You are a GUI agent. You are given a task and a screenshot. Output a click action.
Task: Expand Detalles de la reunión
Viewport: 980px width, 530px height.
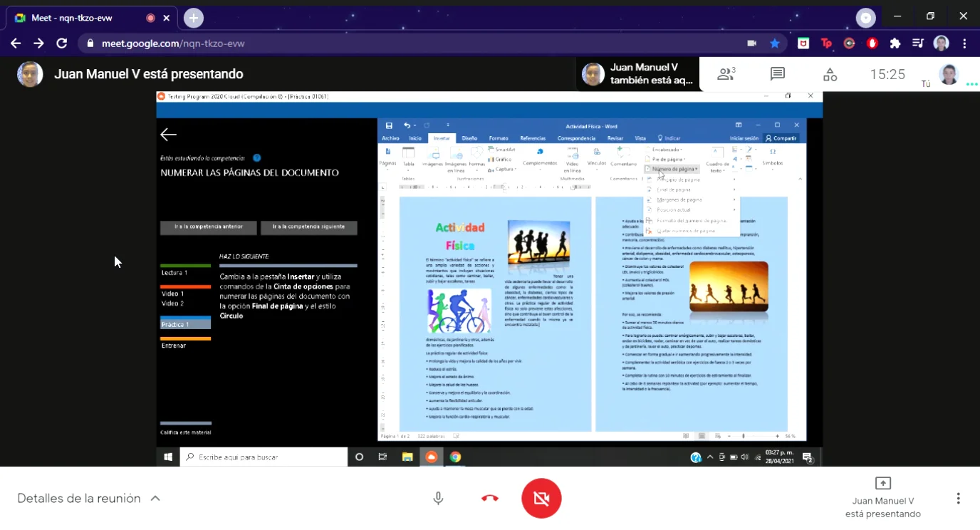(89, 499)
